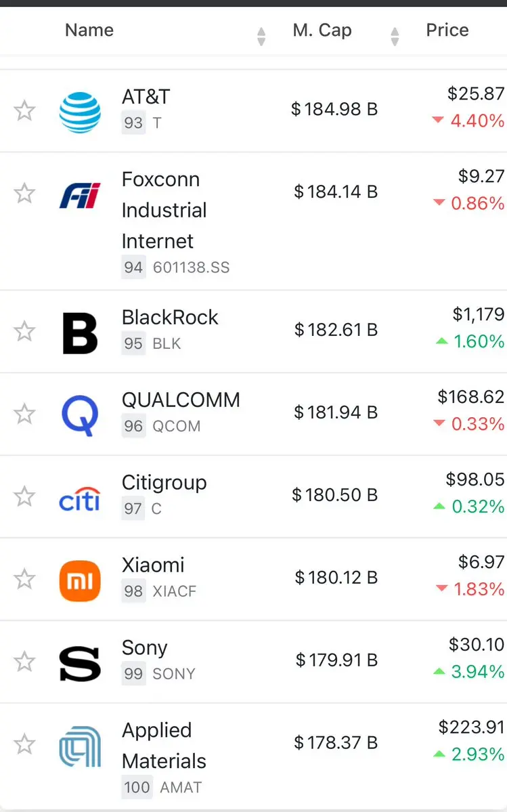Click the Sony S logo
The height and width of the screenshot is (812, 507).
click(80, 664)
